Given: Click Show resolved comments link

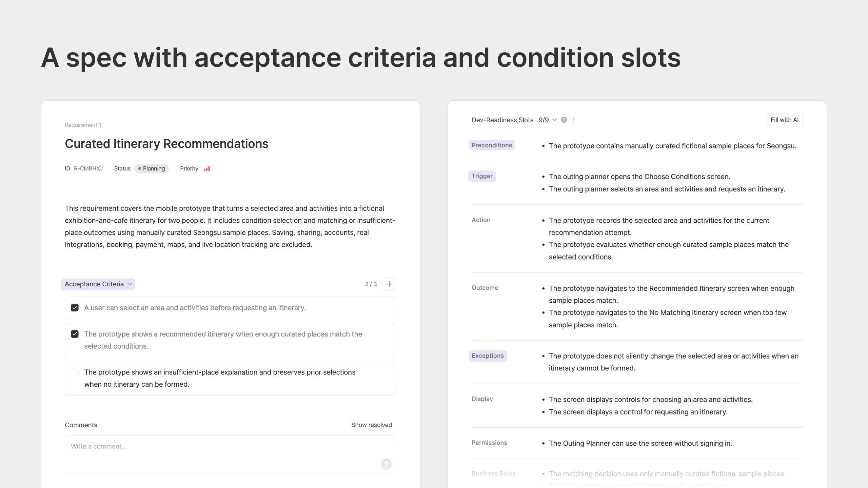Looking at the screenshot, I should tap(372, 425).
